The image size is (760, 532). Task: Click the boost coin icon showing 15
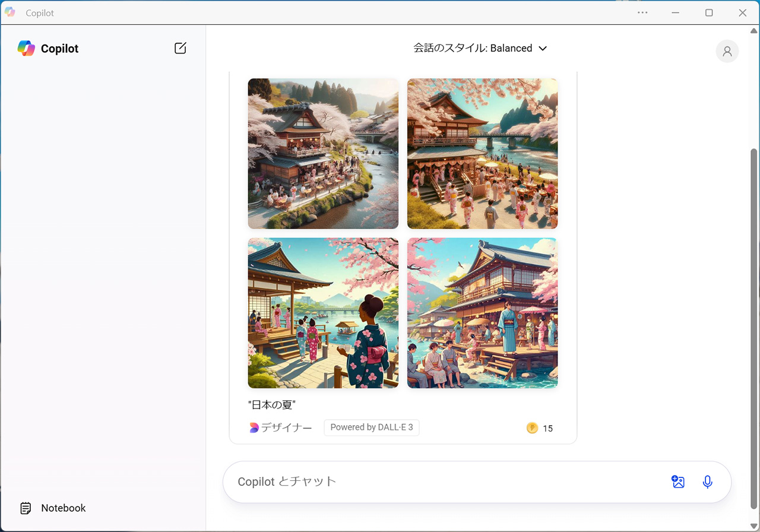(532, 428)
